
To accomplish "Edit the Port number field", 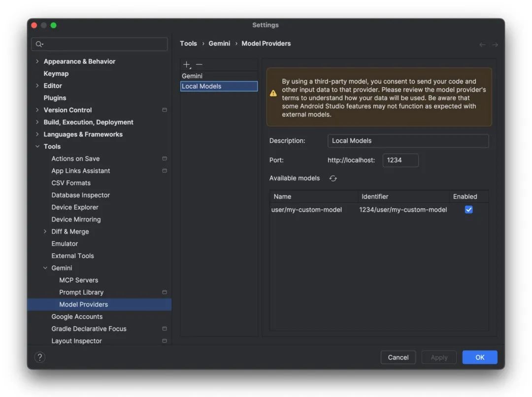I will click(400, 160).
